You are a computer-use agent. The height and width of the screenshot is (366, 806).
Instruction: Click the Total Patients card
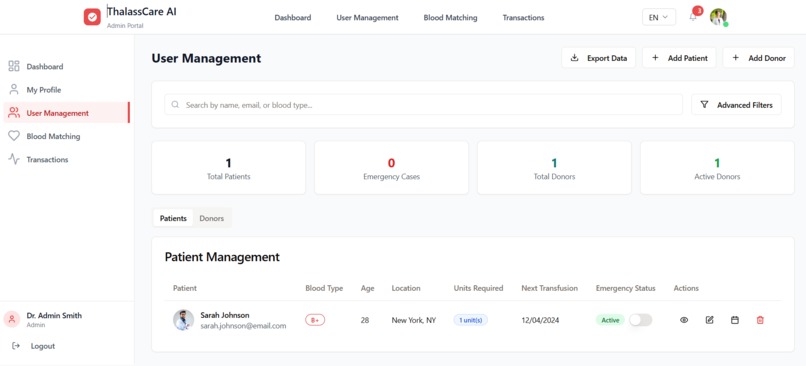[228, 168]
